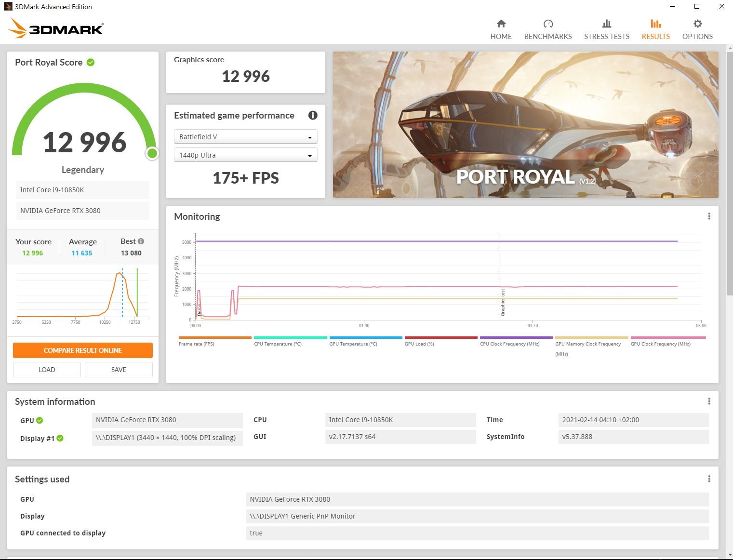This screenshot has width=733, height=560.
Task: Click Your score value 12 996
Action: [33, 253]
